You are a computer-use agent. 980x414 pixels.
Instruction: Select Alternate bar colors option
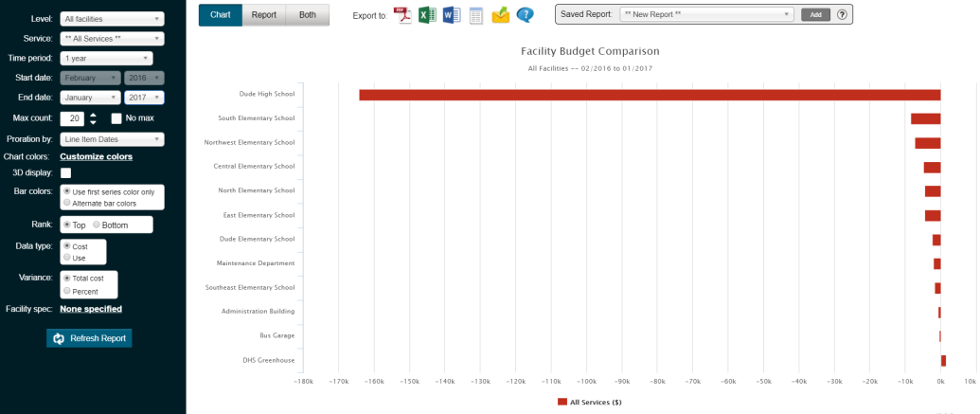tap(67, 203)
